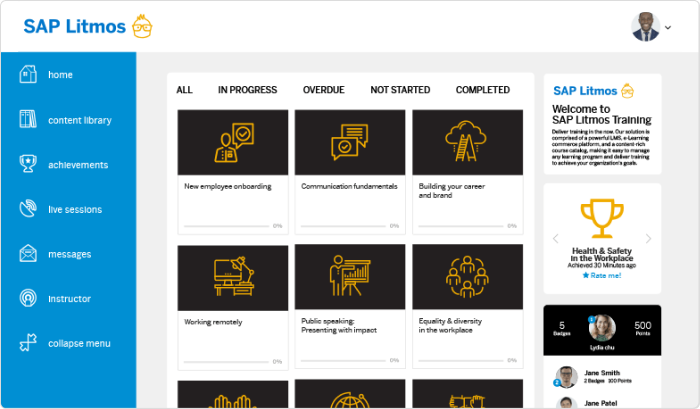Click Health & Safety in the Workplace title

pos(602,255)
